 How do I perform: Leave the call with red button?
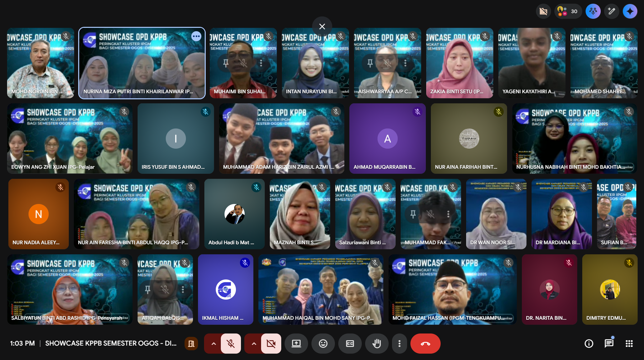coord(425,343)
